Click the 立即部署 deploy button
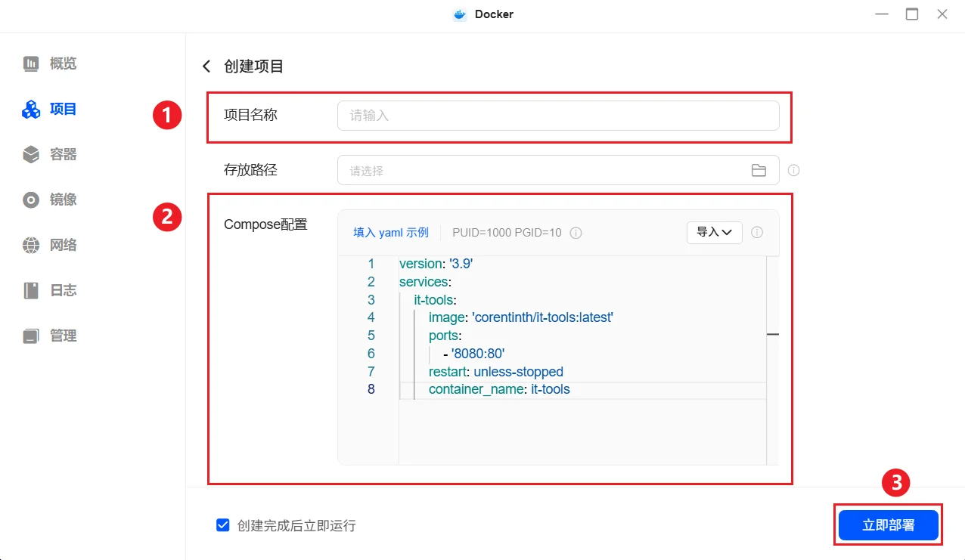This screenshot has width=965, height=560. coord(888,525)
